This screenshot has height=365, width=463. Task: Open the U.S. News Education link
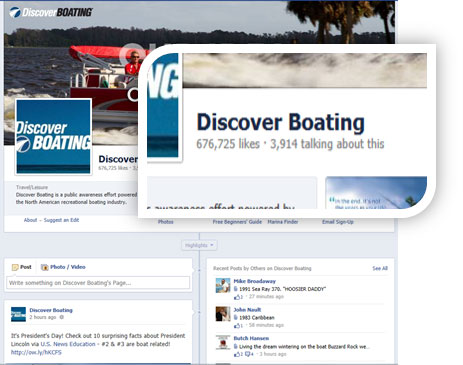point(68,344)
